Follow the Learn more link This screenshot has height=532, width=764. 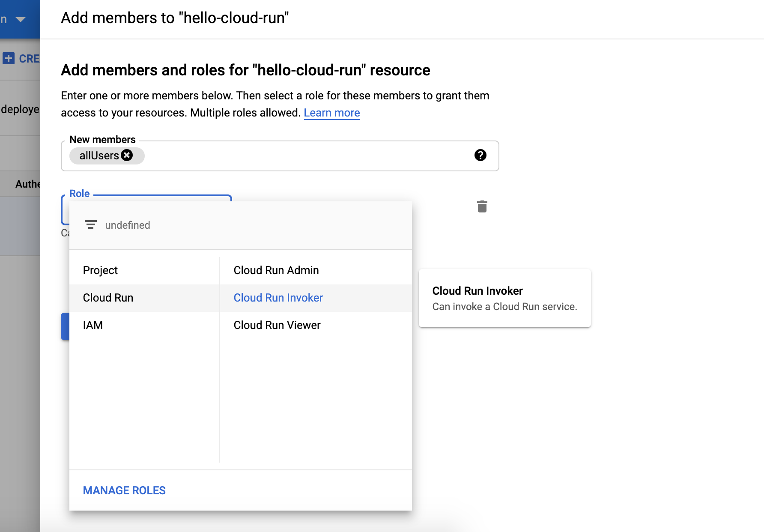click(x=332, y=113)
